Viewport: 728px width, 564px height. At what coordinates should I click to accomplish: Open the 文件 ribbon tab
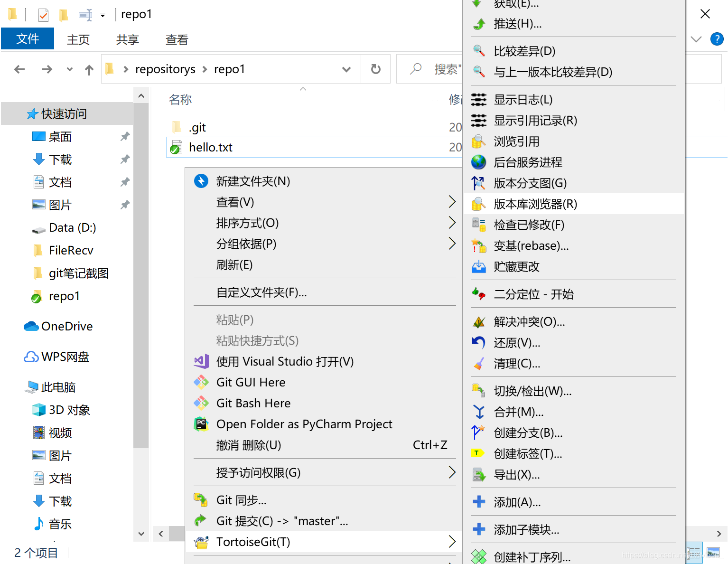(x=28, y=39)
